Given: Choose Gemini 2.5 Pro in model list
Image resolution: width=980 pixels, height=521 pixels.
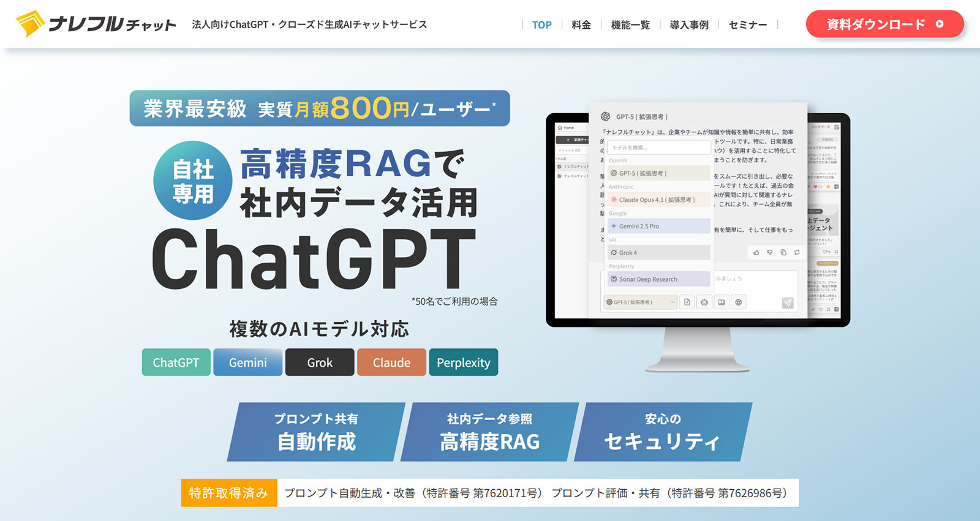Looking at the screenshot, I should [659, 226].
